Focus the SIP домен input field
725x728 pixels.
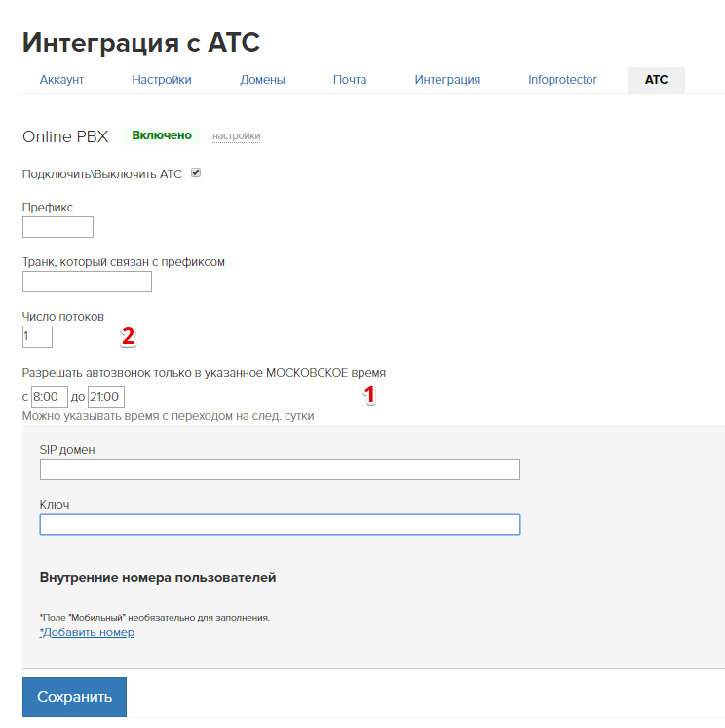pyautogui.click(x=280, y=470)
